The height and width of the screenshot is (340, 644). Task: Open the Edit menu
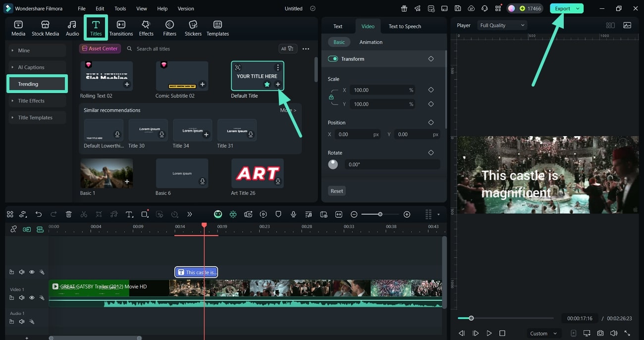(x=100, y=8)
